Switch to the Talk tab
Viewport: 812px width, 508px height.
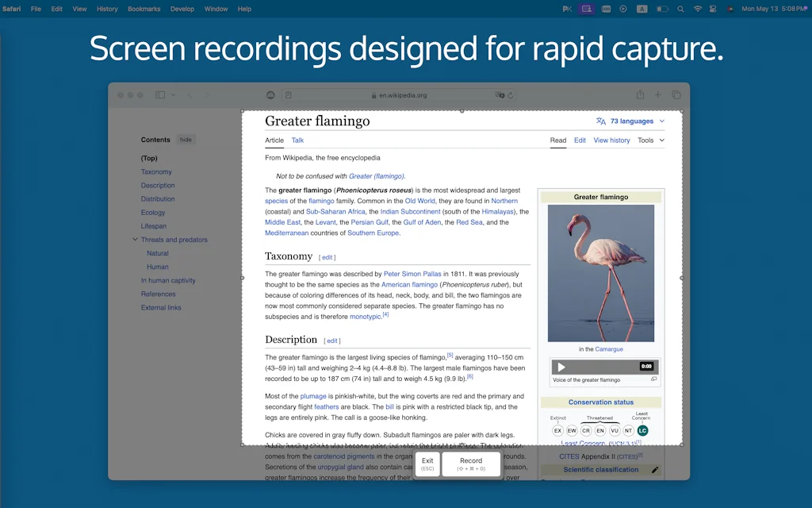tap(297, 140)
